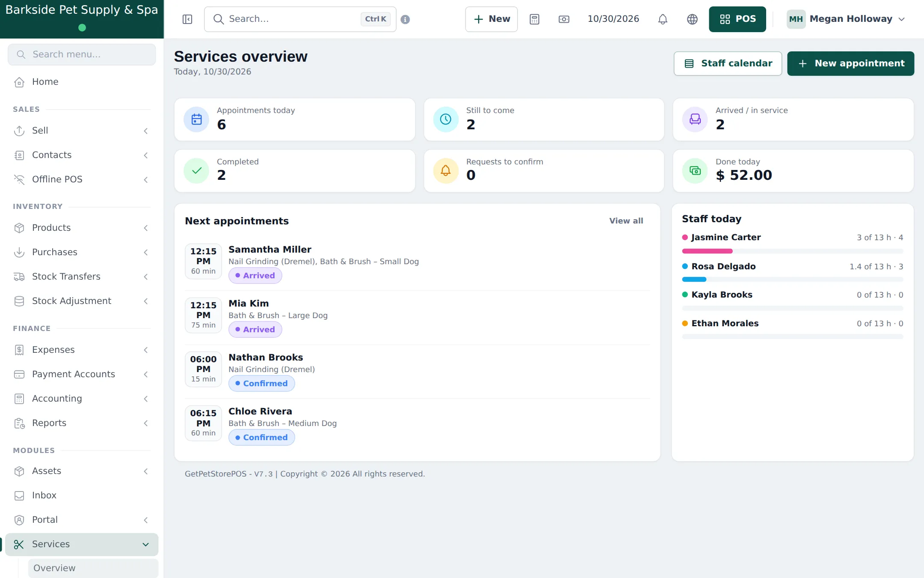Click Rosa Delgado's blue workload bar

pyautogui.click(x=694, y=280)
